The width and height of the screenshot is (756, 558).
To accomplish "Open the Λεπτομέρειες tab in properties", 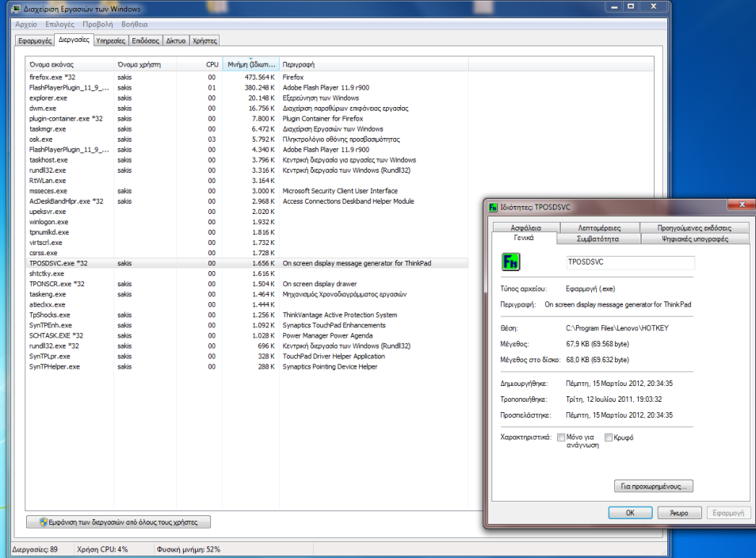I will click(599, 227).
